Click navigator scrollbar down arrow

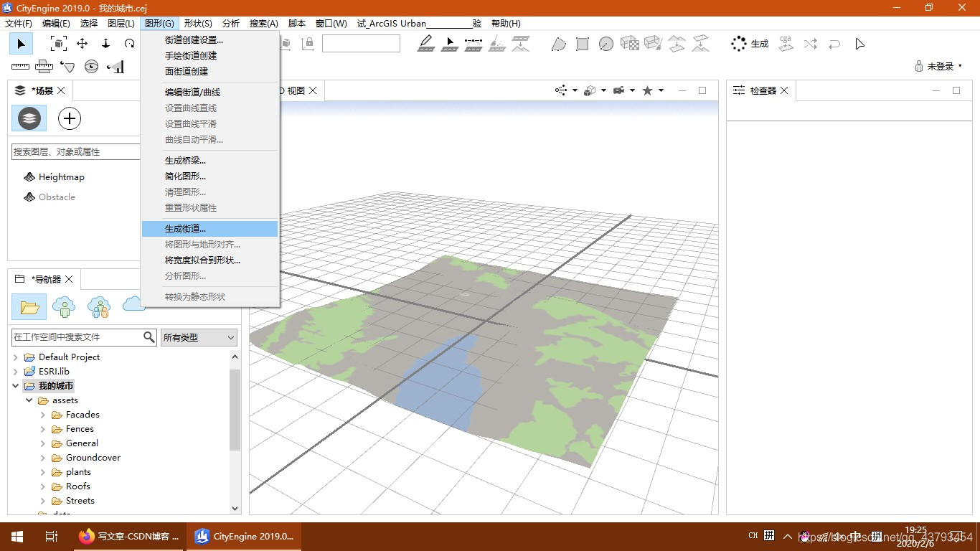235,508
